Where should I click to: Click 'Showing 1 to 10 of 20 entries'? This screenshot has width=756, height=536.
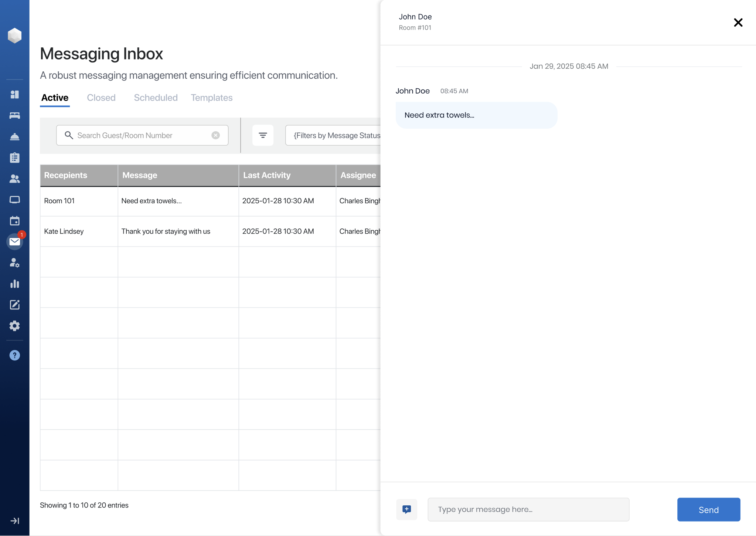click(84, 505)
